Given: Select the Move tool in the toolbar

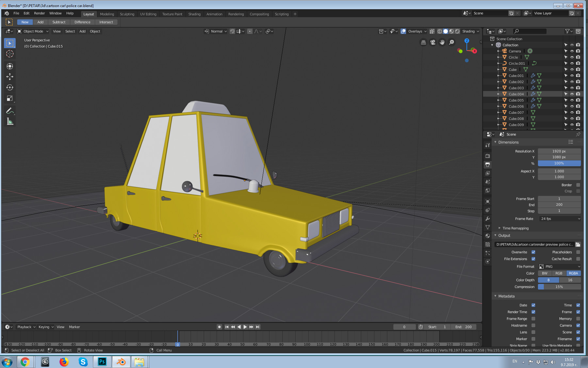Looking at the screenshot, I should click(x=10, y=77).
